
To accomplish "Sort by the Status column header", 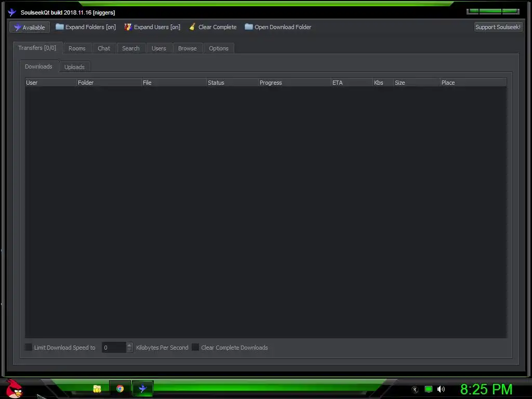I will [233, 83].
